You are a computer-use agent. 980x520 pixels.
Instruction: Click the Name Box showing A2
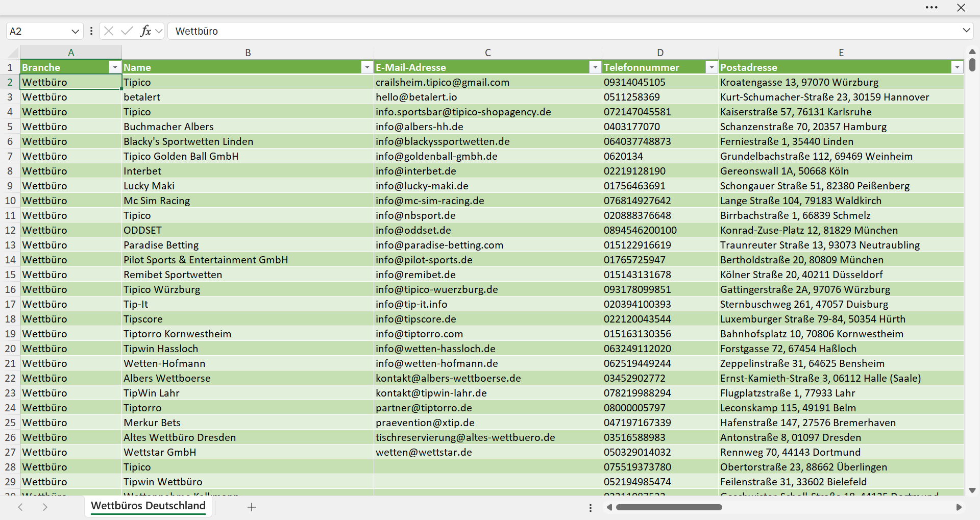pos(38,31)
